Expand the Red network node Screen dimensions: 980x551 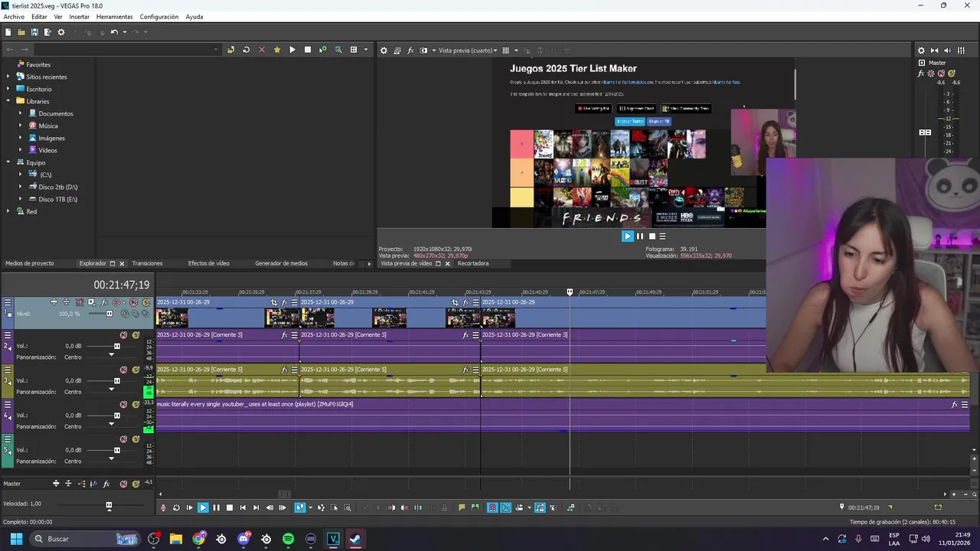pos(9,211)
